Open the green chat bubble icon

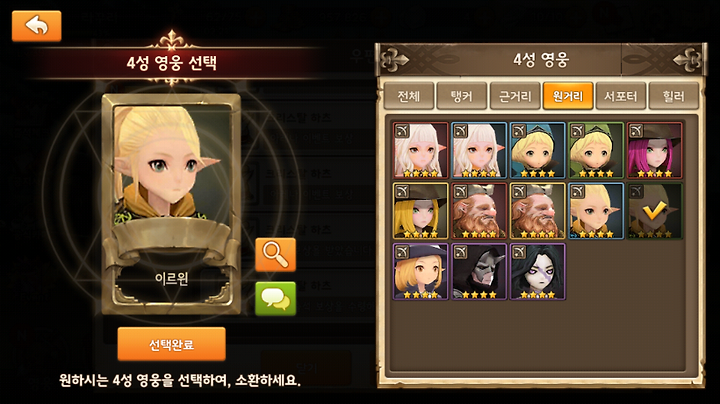(275, 299)
